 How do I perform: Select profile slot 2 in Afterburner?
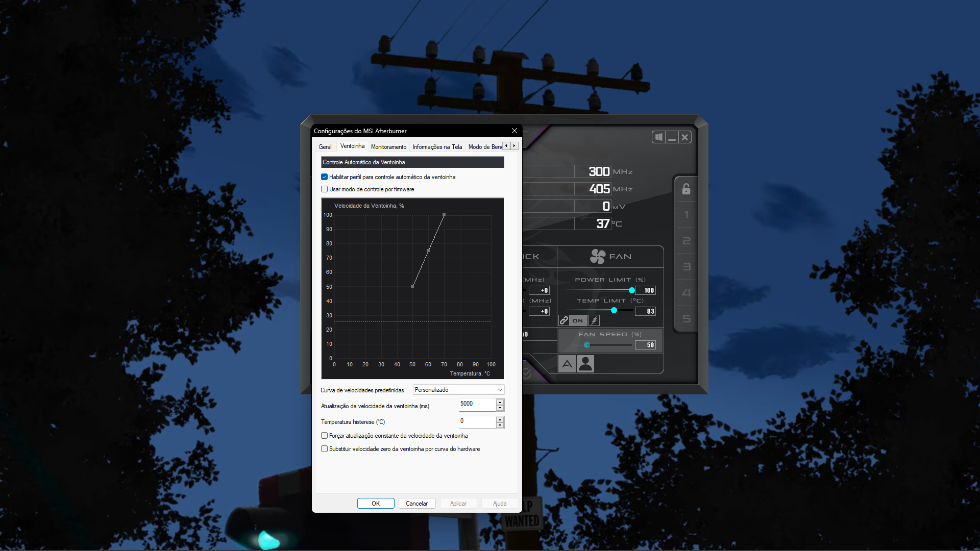point(687,241)
